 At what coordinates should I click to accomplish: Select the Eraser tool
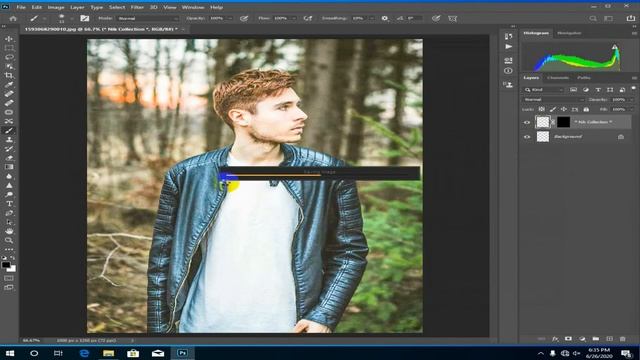pyautogui.click(x=9, y=158)
